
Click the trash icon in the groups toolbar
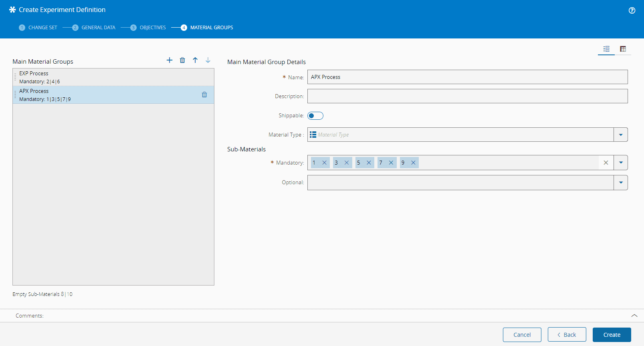coord(182,60)
